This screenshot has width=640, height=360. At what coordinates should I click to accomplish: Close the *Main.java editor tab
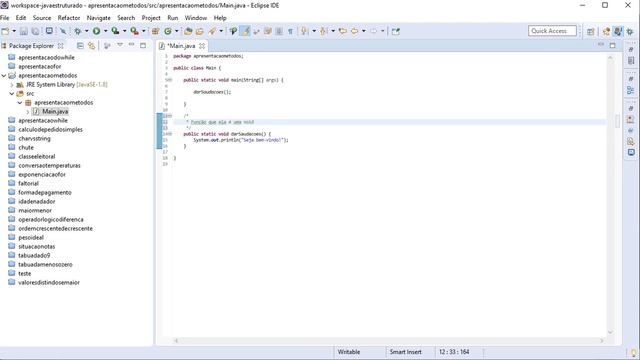[x=202, y=46]
